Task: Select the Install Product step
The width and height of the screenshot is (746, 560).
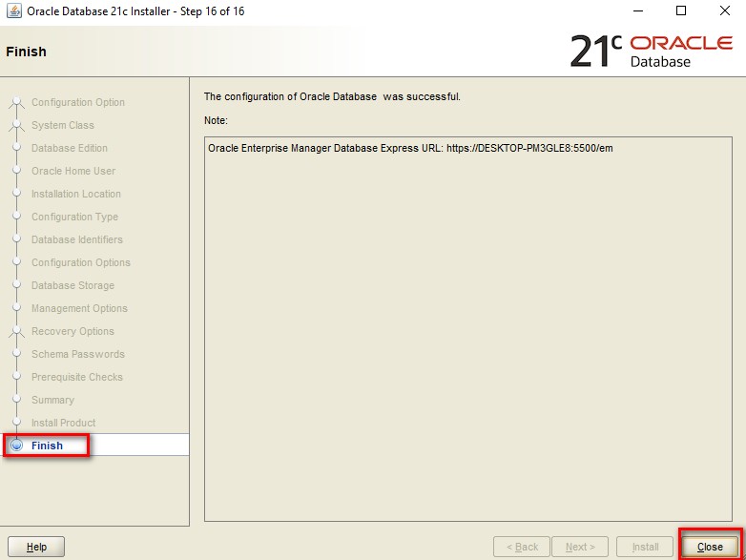Action: tap(63, 423)
